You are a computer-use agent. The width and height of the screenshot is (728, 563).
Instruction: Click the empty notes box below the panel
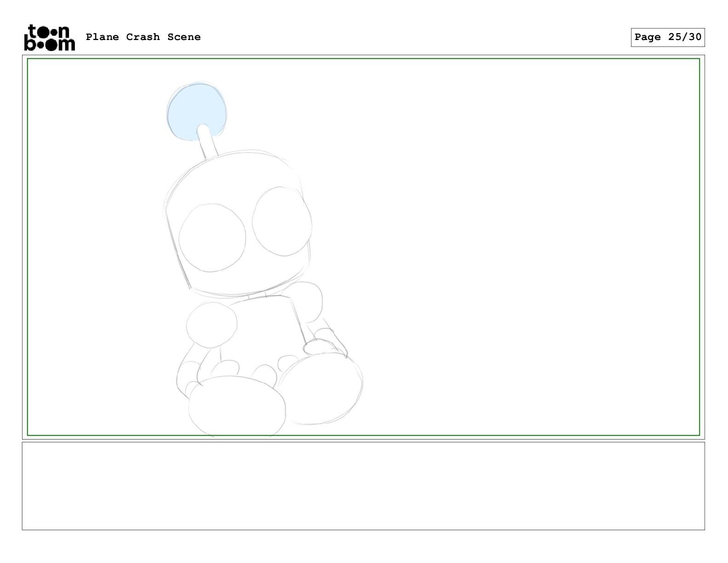(x=363, y=486)
